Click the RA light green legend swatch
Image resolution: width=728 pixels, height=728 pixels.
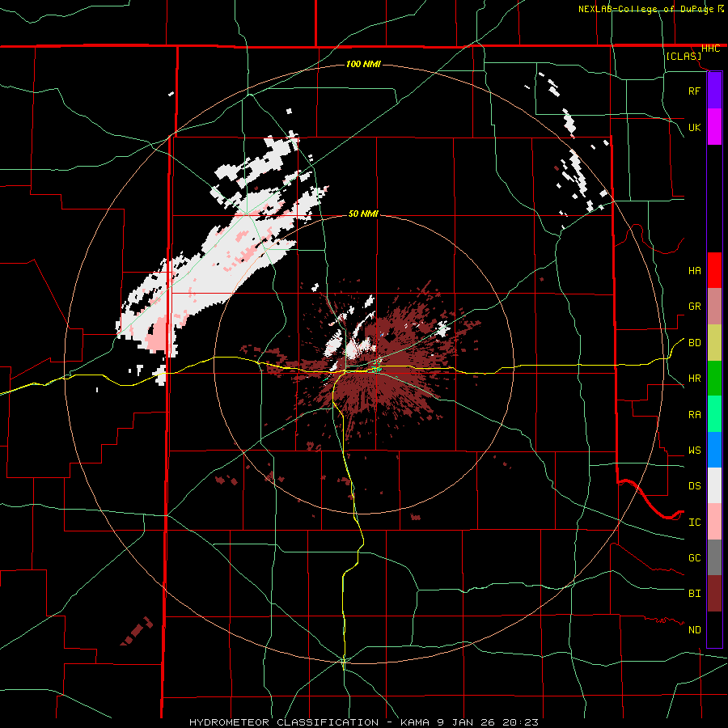click(714, 414)
